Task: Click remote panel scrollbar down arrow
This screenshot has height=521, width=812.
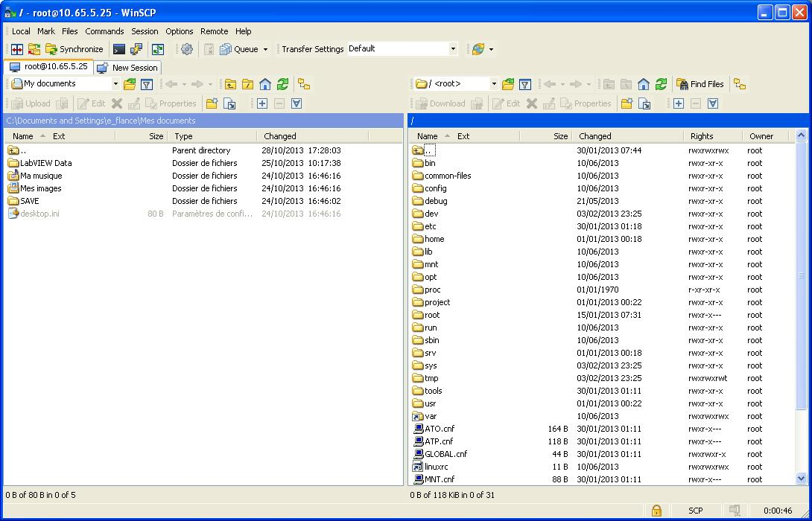Action: 801,479
